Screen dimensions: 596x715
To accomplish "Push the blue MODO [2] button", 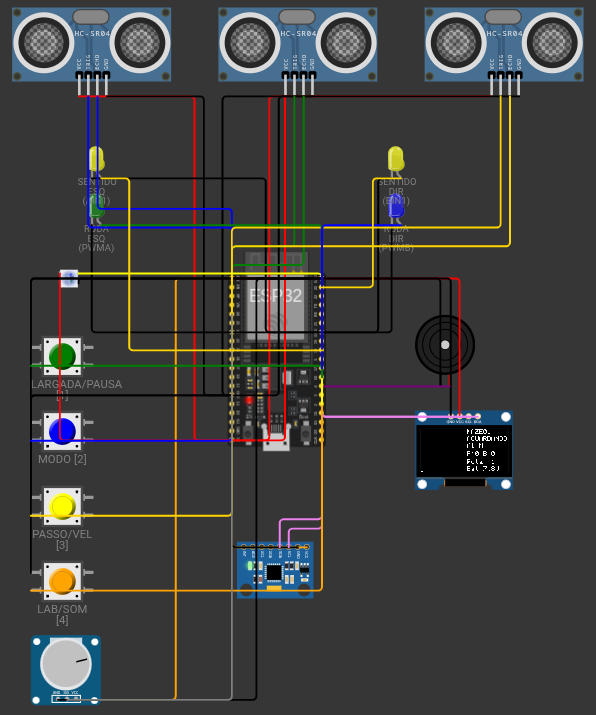I will pos(62,431).
